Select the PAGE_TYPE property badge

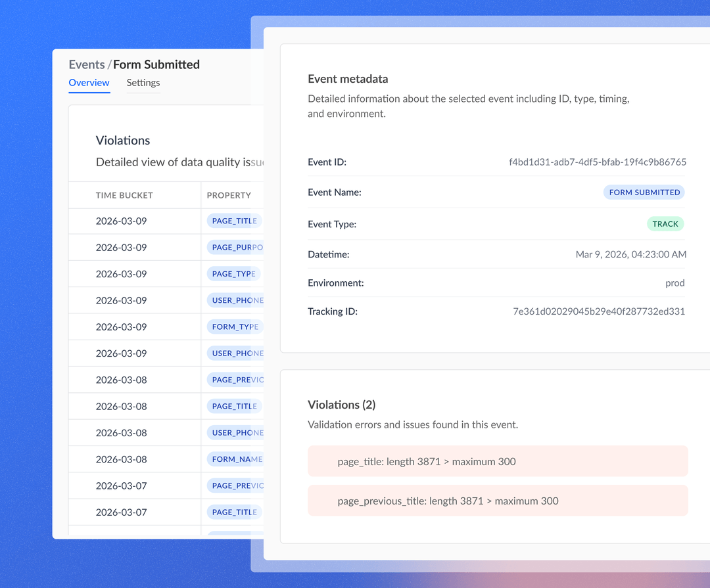tap(233, 273)
